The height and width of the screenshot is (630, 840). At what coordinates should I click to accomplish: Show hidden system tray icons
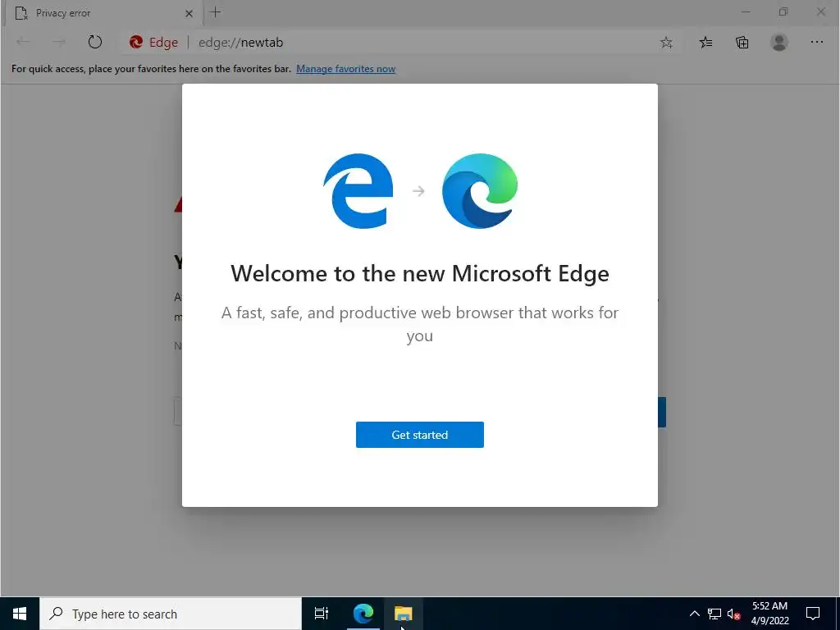click(x=694, y=614)
